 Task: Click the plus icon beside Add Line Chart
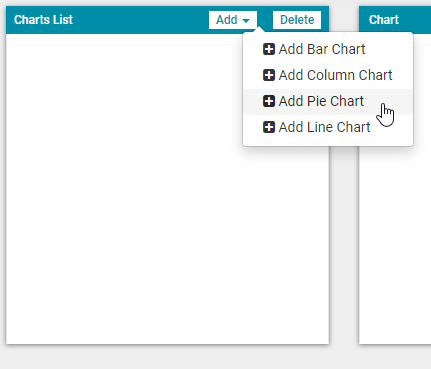269,127
